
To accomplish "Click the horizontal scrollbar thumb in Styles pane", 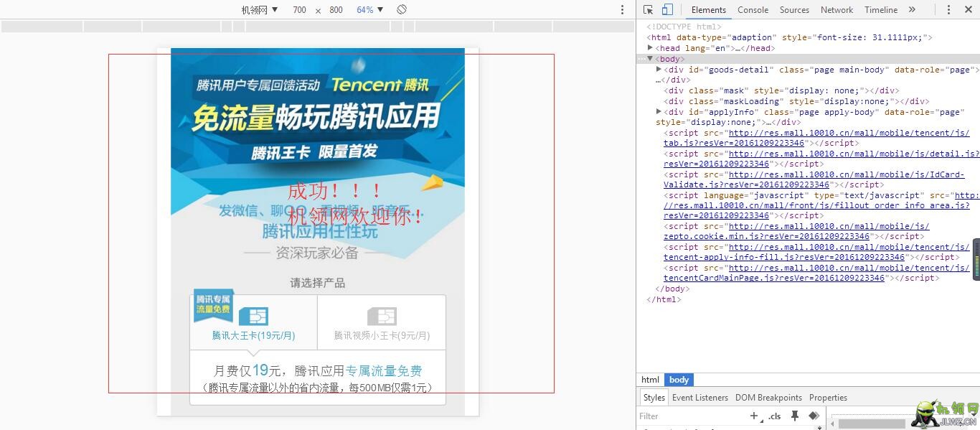I will [872, 424].
